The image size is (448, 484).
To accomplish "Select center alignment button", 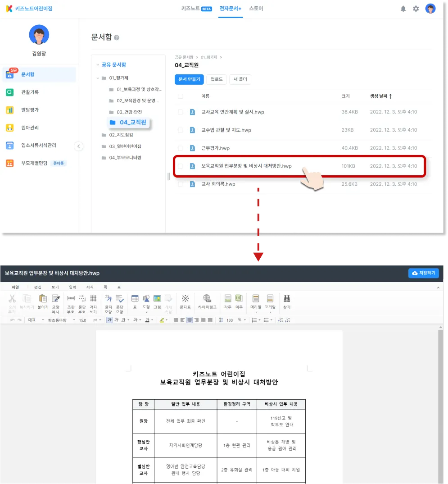I will click(190, 320).
